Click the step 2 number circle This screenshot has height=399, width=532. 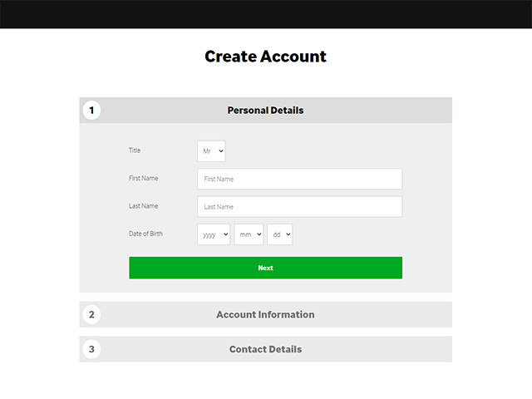tap(91, 314)
